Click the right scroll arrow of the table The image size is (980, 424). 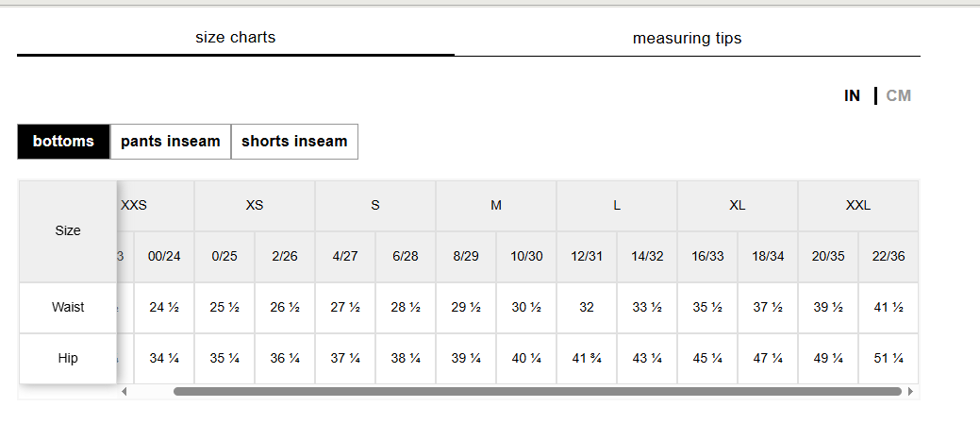pyautogui.click(x=910, y=392)
